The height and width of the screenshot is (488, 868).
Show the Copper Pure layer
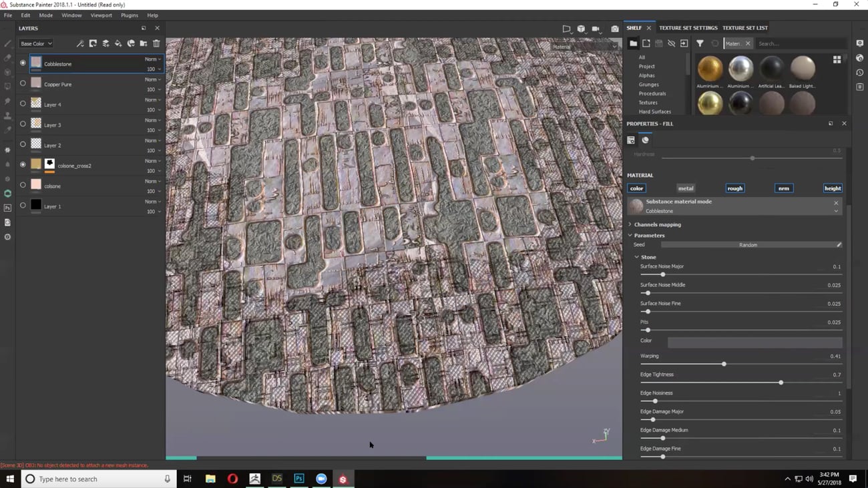[23, 84]
